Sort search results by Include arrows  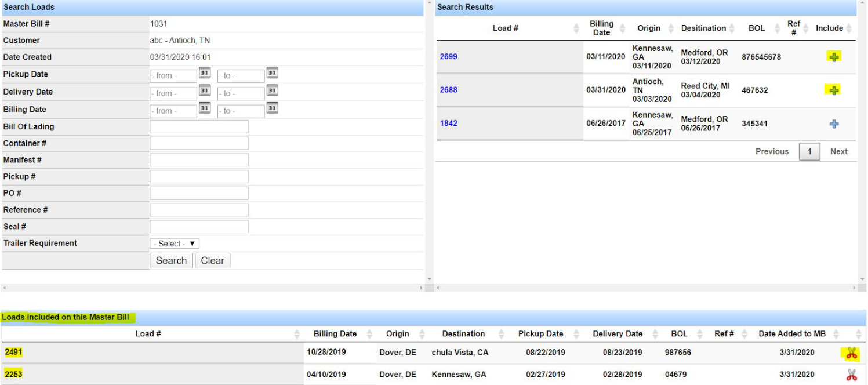point(848,28)
